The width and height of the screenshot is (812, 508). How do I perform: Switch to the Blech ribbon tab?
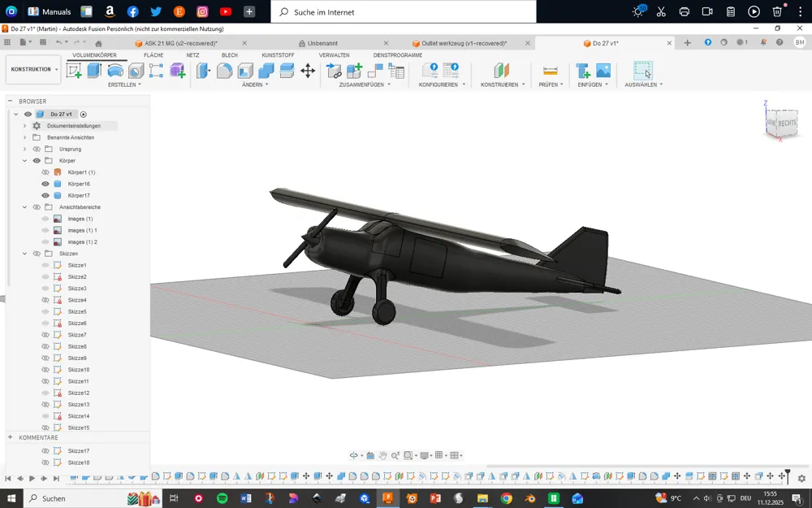(230, 55)
